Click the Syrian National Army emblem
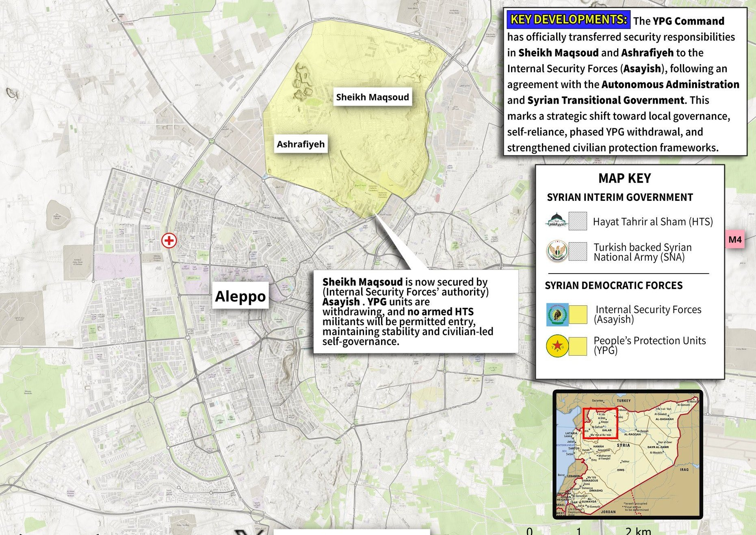Screen dimensions: 756x535 pyautogui.click(x=556, y=251)
